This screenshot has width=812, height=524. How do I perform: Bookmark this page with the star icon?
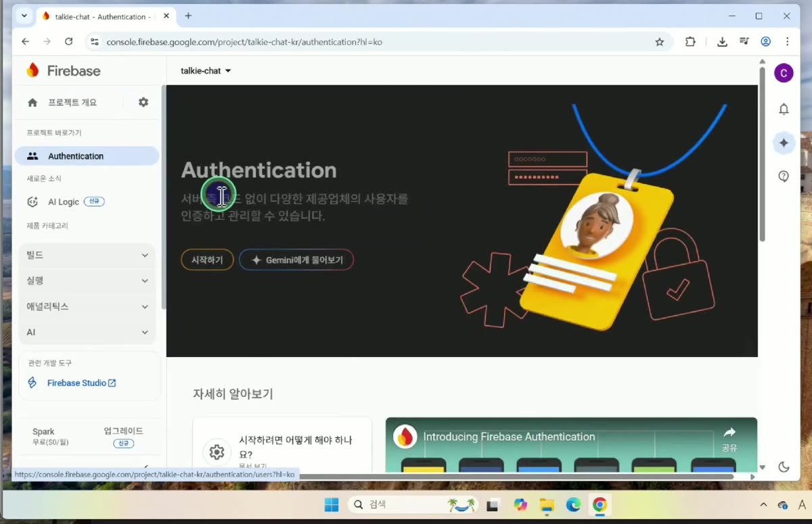pos(660,42)
